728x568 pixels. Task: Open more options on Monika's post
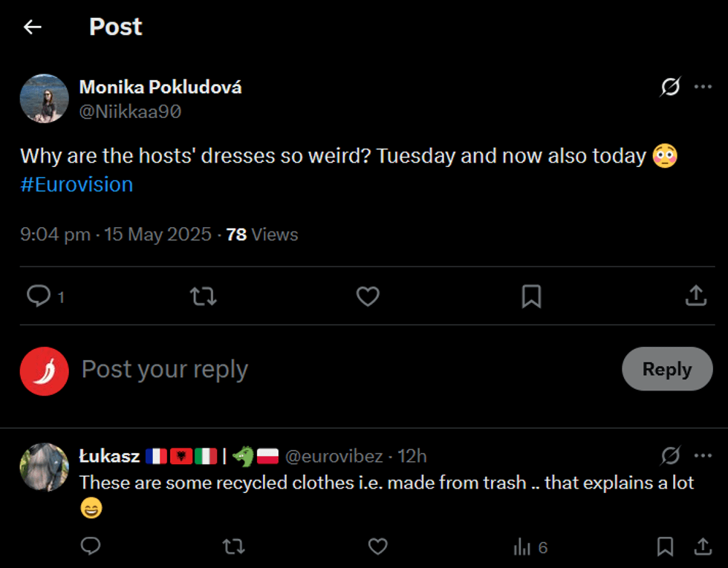703,88
